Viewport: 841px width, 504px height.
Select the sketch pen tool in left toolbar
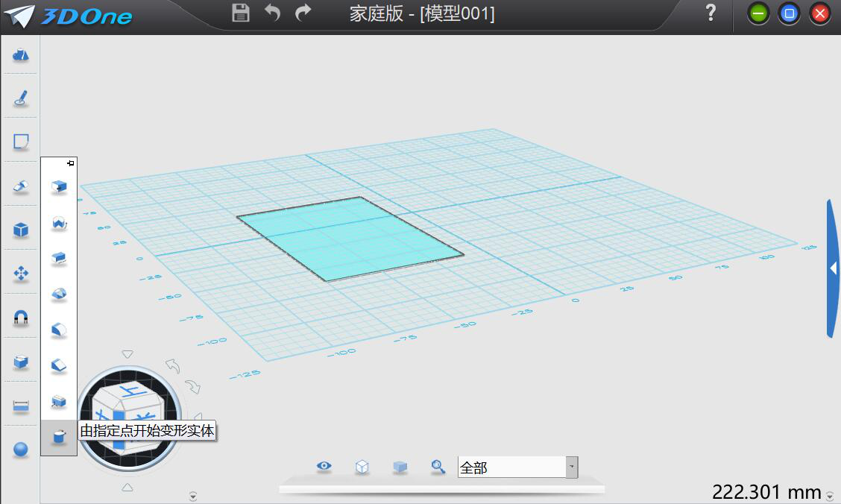pos(20,96)
